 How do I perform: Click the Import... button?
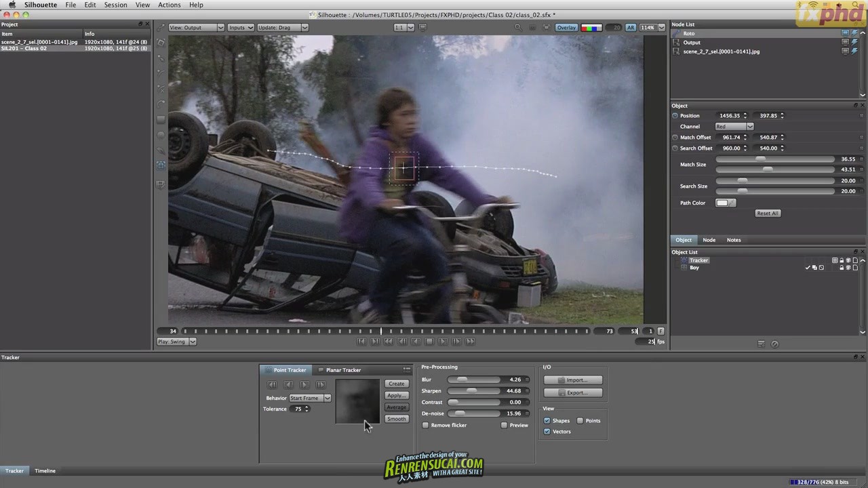coord(573,380)
